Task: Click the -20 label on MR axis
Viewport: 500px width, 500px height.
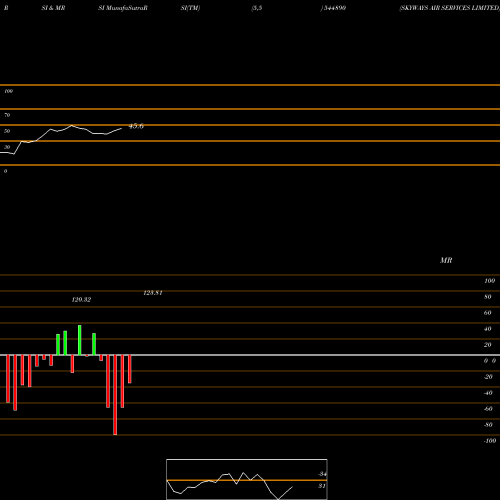Action: pos(488,377)
